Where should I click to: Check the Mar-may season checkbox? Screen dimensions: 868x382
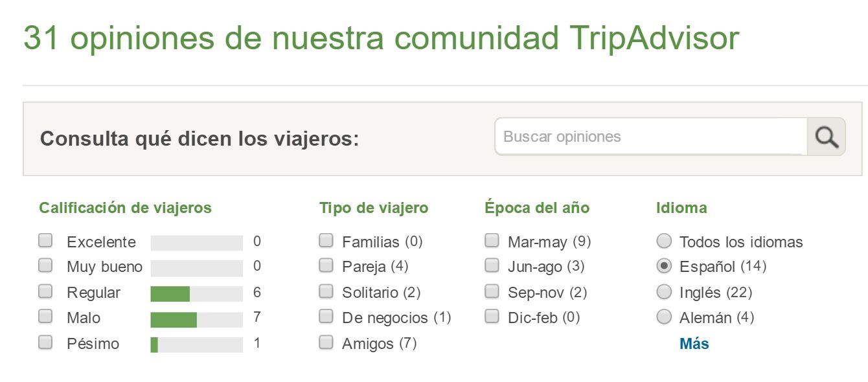point(492,242)
